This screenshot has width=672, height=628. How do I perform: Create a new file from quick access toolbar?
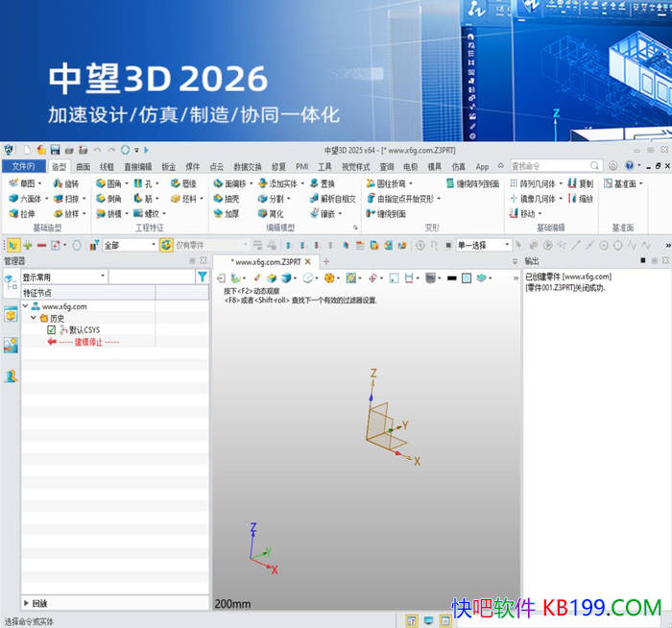pos(27,150)
